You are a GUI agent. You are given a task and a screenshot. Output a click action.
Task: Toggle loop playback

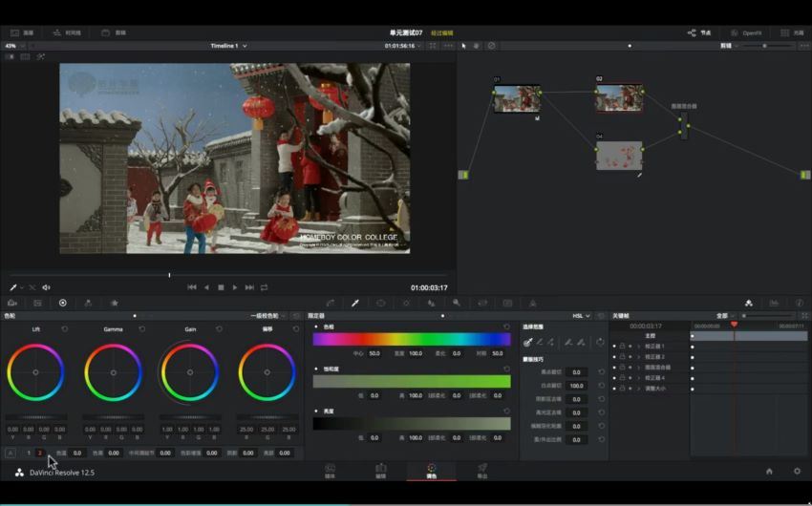[264, 287]
